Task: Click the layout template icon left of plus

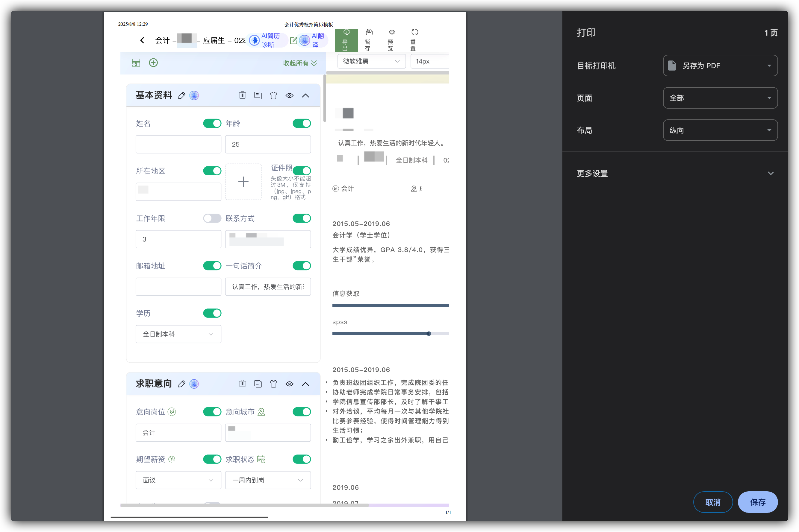Action: point(136,63)
